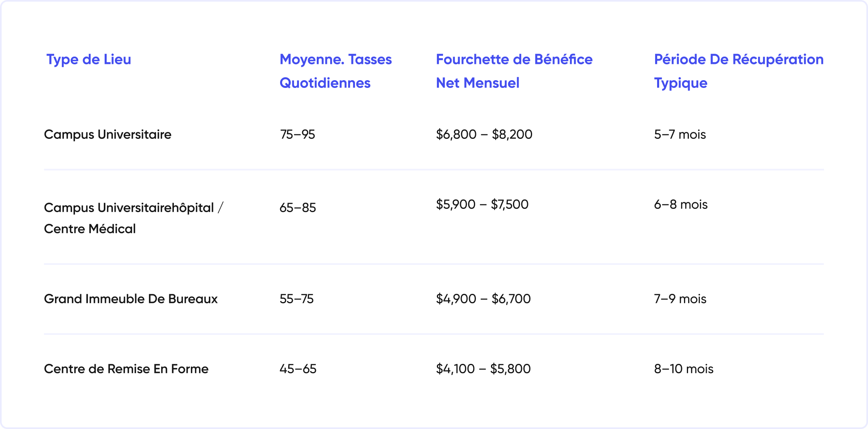
Task: Select the '7–9 mois' payback cell
Action: (x=680, y=299)
